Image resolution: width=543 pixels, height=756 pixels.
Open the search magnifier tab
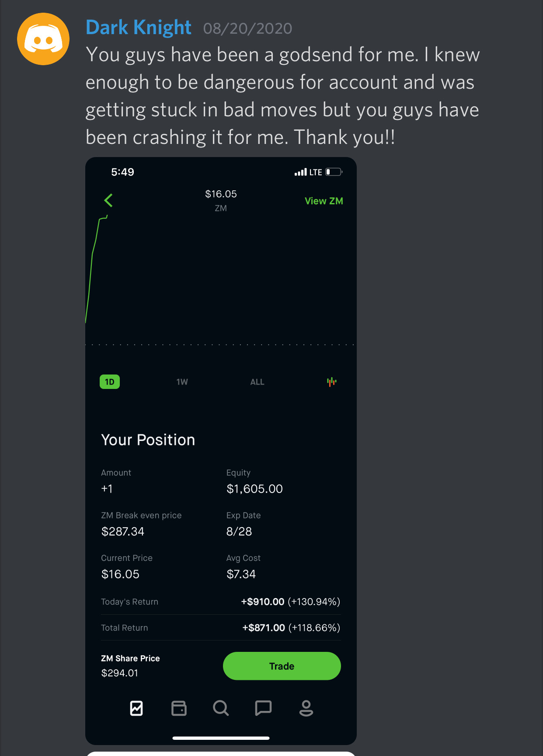click(221, 708)
